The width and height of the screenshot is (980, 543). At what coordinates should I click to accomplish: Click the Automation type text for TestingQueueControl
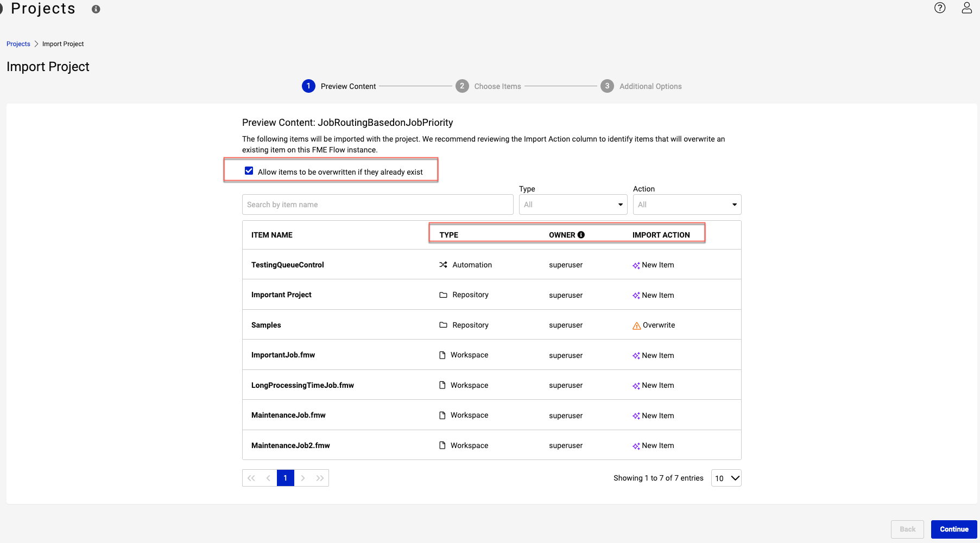[x=472, y=265]
